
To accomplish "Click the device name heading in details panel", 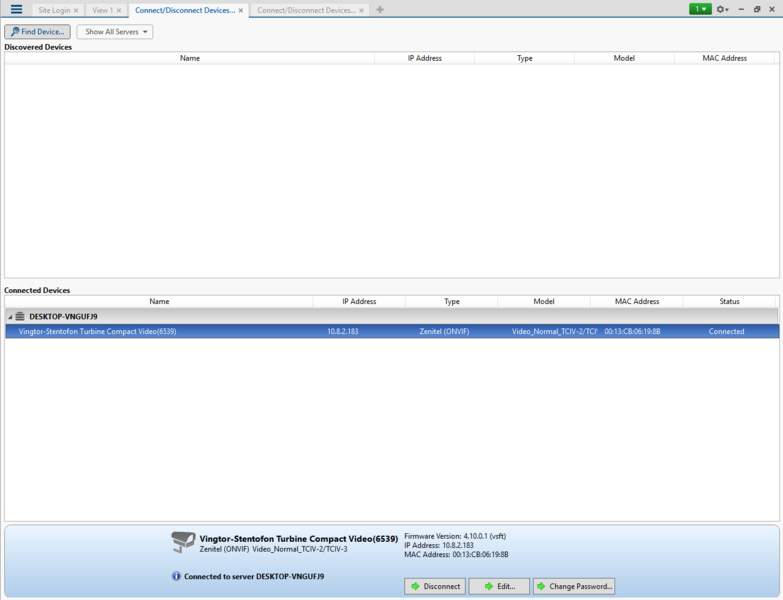I will (299, 539).
